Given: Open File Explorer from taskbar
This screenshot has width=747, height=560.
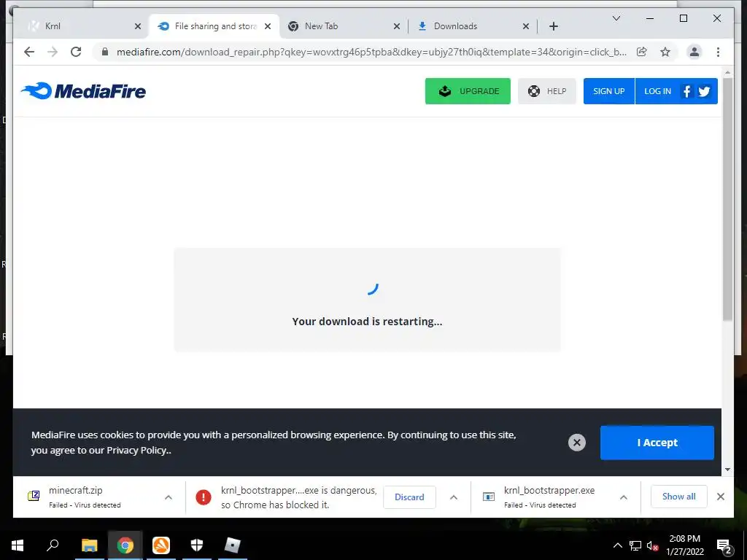Looking at the screenshot, I should [89, 545].
